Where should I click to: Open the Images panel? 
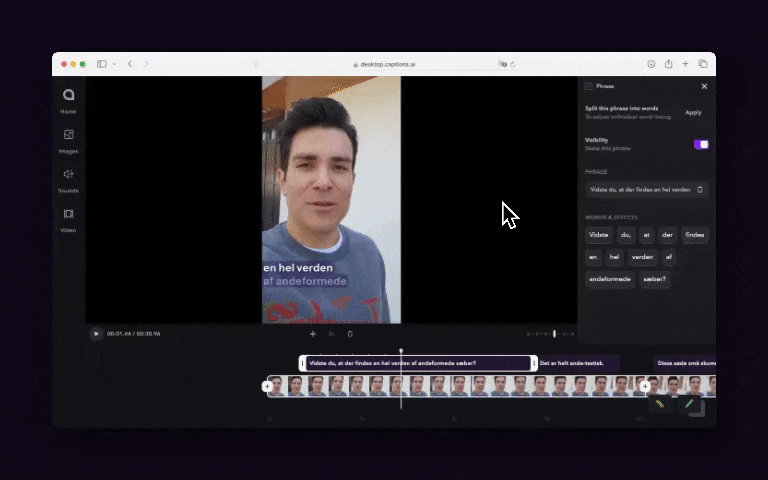click(x=68, y=141)
